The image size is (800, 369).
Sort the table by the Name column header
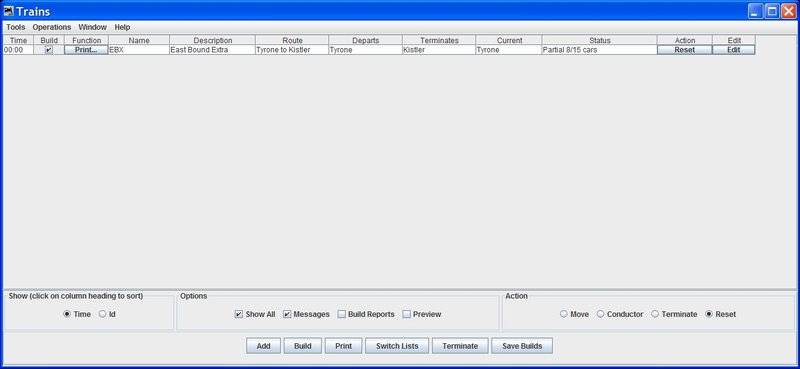(139, 40)
